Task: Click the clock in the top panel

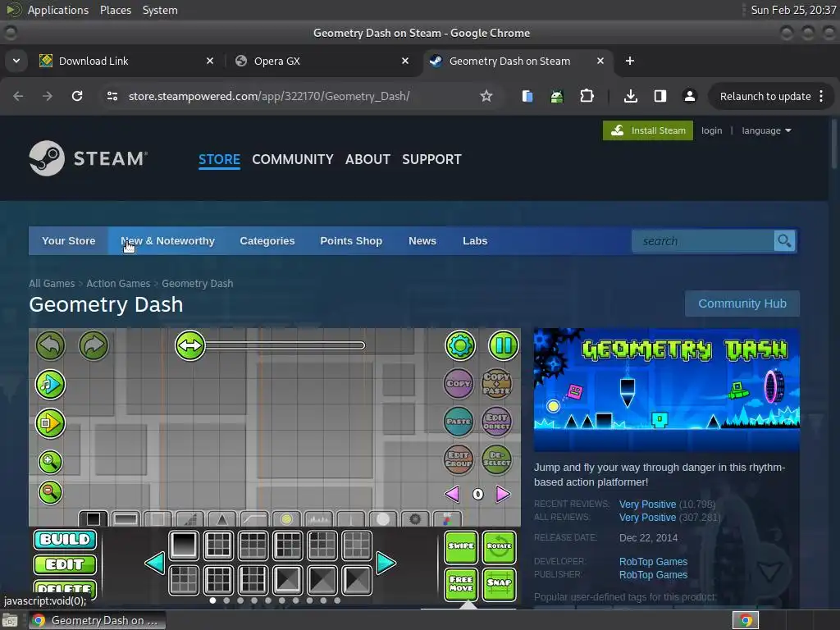Action: tap(793, 10)
